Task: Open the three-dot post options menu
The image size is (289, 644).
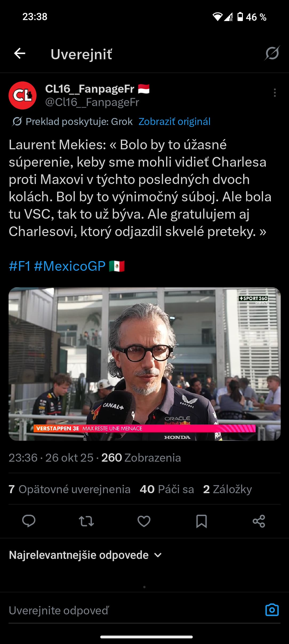Action: click(x=275, y=93)
